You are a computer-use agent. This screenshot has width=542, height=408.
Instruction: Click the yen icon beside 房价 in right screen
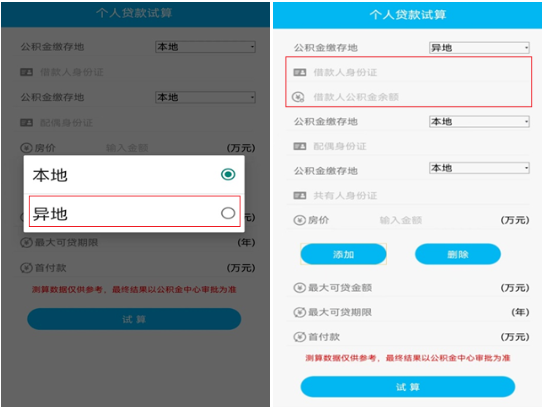coord(299,220)
